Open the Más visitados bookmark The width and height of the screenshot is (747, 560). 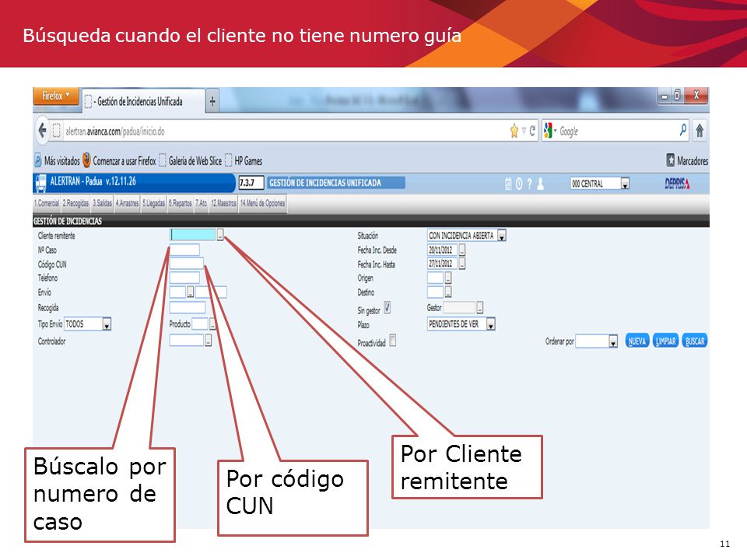[57, 161]
